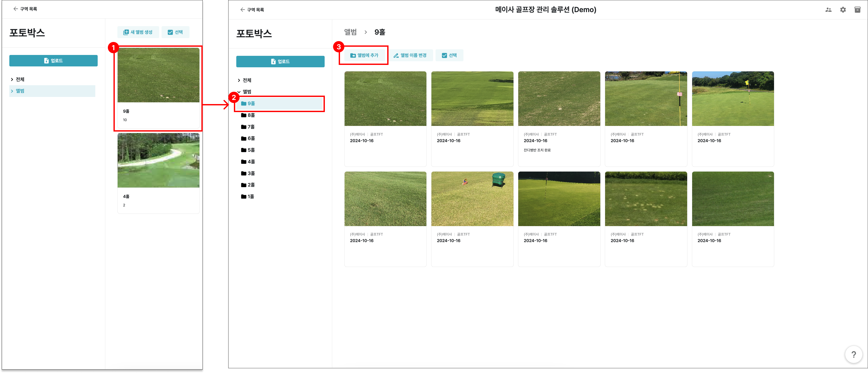Click the archive box icon in header
This screenshot has height=373, width=868.
(857, 10)
